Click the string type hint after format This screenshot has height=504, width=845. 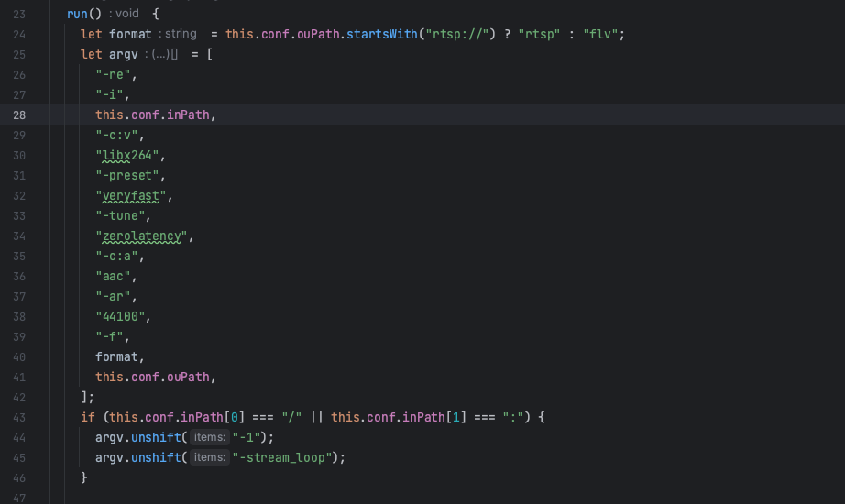coord(181,34)
